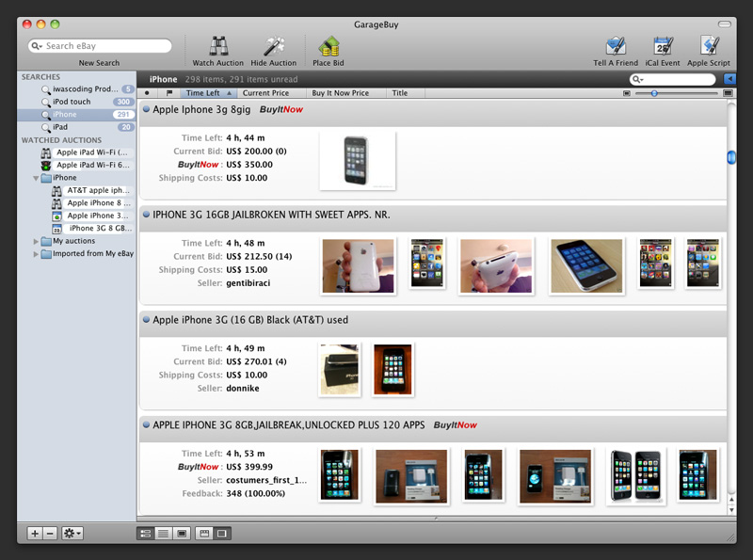Click the BuyItNow badge on Apple Iphone 3g 8gig
The image size is (753, 560).
point(281,109)
